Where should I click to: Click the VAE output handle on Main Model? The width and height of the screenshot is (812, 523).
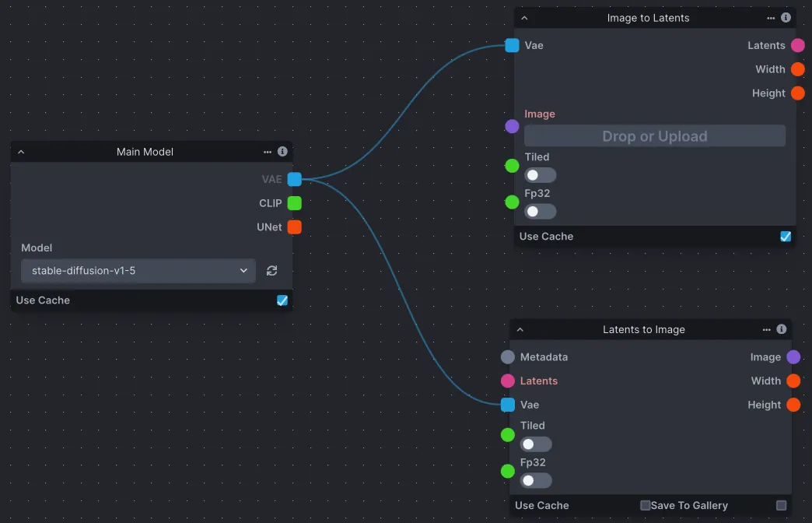tap(293, 179)
